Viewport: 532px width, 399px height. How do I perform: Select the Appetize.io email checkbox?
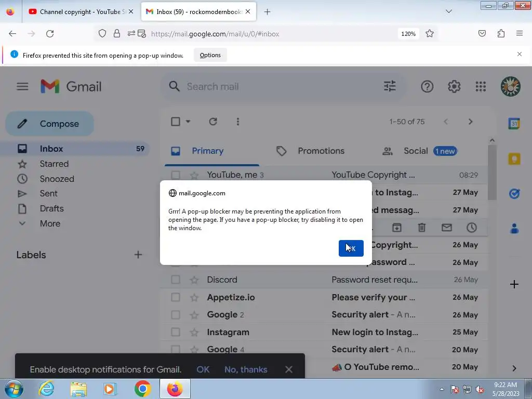click(x=176, y=297)
